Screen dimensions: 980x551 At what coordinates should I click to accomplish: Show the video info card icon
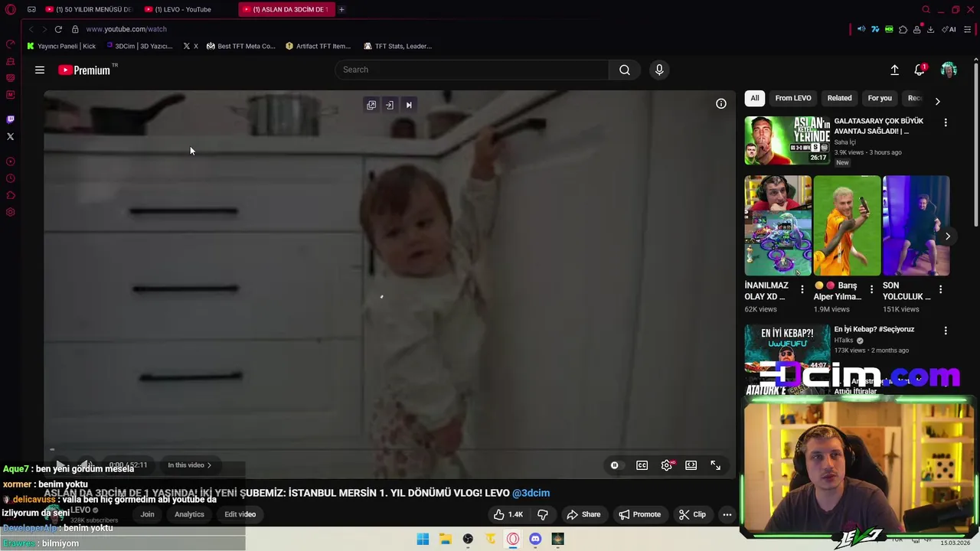tap(721, 103)
